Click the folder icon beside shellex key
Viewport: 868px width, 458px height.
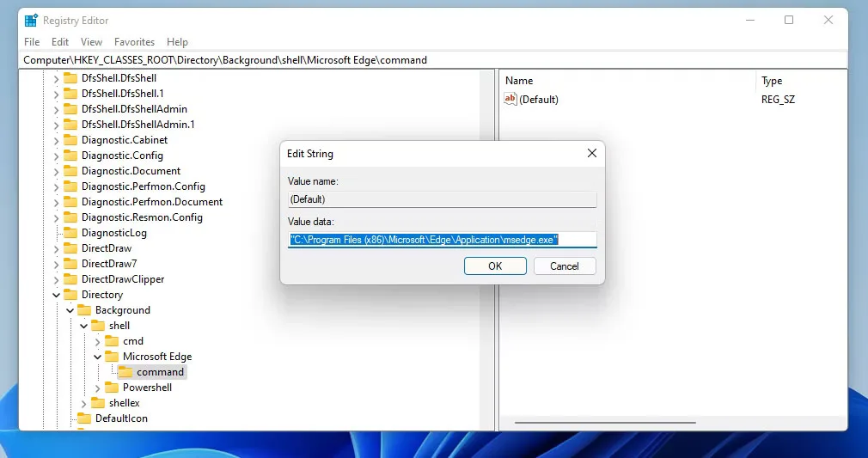click(98, 403)
